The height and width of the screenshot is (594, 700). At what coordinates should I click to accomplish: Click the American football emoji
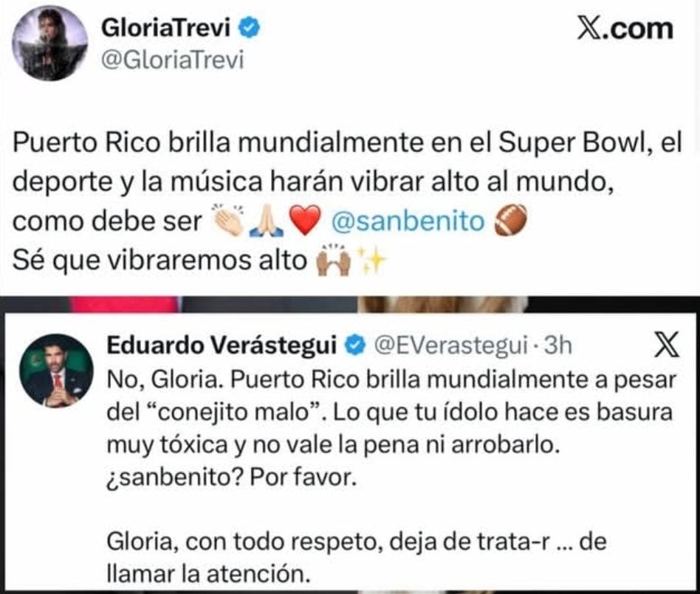pyautogui.click(x=510, y=220)
